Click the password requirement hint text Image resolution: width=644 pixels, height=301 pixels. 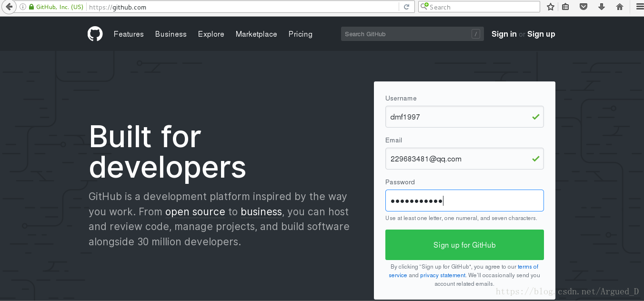(461, 218)
